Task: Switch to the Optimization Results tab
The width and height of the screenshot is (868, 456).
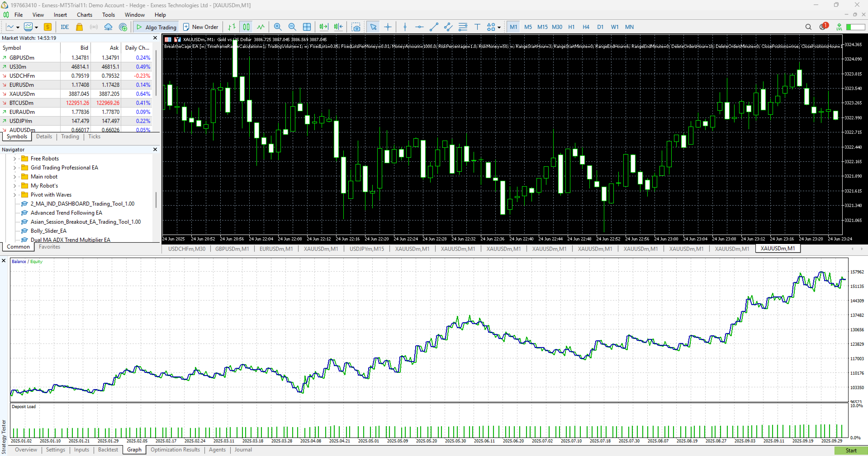Action: point(175,450)
